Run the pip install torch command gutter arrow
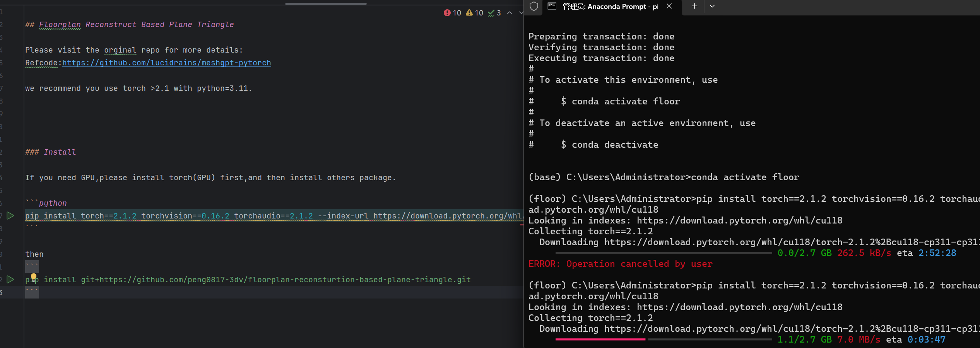The height and width of the screenshot is (348, 980). (10, 216)
